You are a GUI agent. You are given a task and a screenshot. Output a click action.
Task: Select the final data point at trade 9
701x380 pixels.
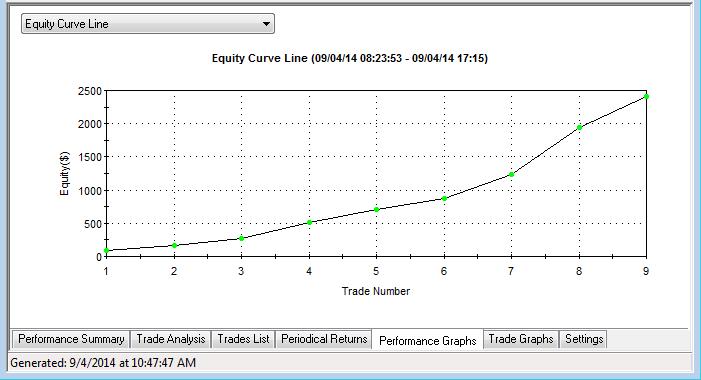(x=646, y=96)
